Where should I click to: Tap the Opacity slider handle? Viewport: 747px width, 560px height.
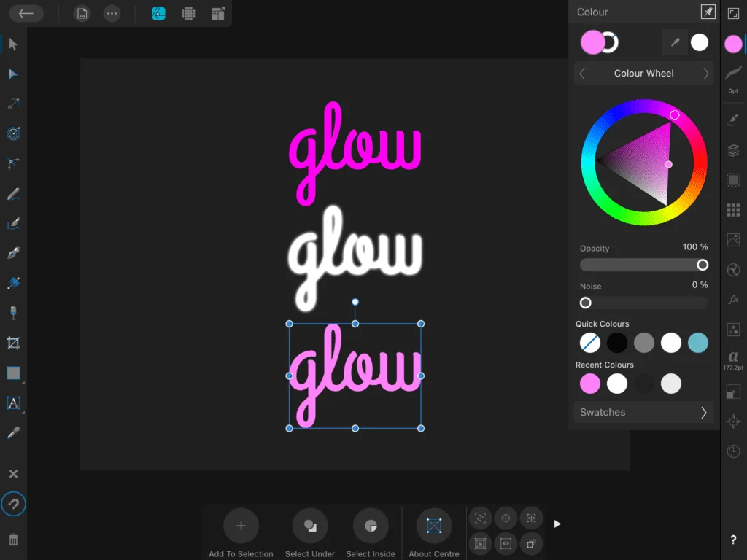click(x=703, y=265)
